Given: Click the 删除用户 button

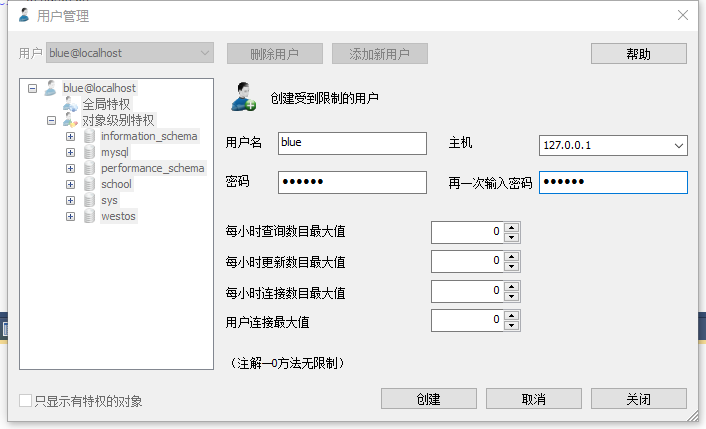Looking at the screenshot, I should pyautogui.click(x=275, y=54).
